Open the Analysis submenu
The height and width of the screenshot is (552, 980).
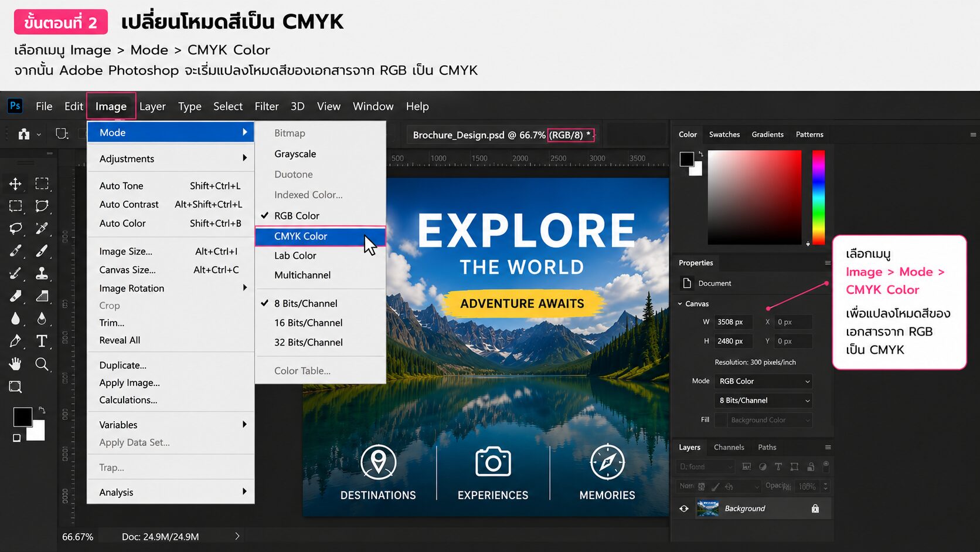tap(171, 492)
